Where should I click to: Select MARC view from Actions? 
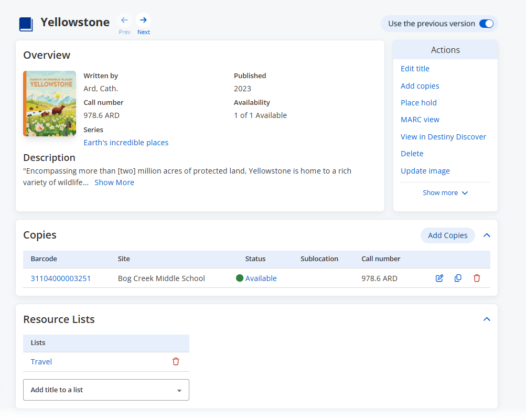420,120
